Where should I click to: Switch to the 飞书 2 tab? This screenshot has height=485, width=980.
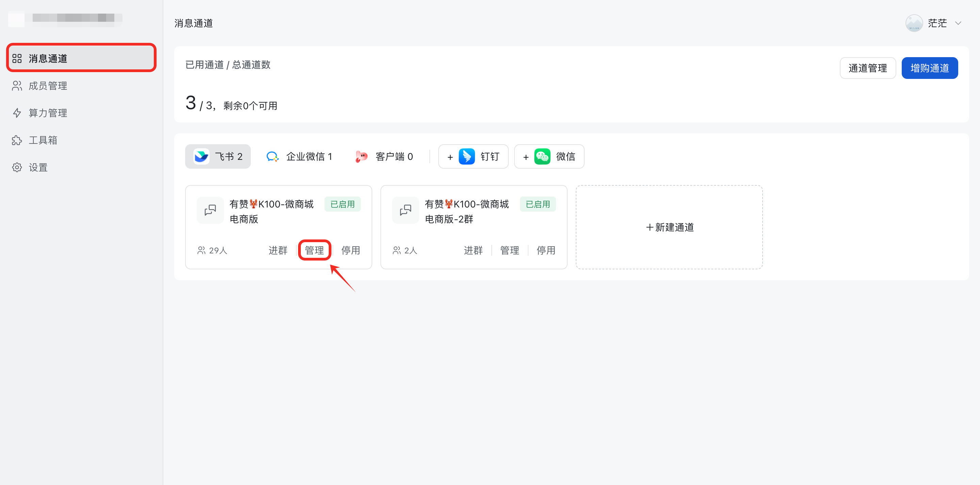(x=218, y=156)
